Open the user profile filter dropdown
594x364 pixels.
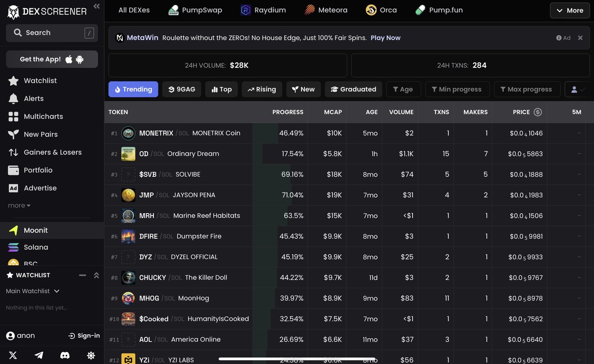coord(577,90)
